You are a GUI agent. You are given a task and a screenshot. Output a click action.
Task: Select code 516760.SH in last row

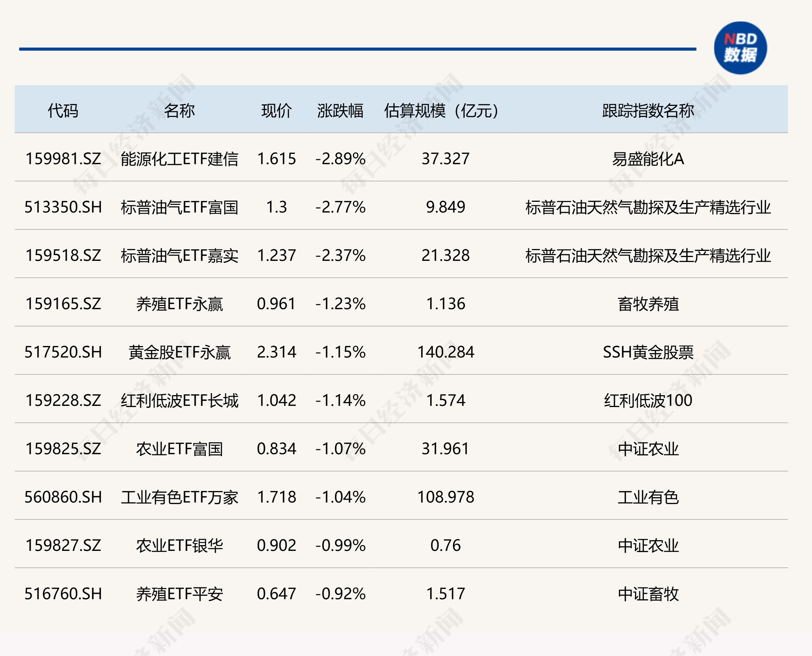(x=63, y=594)
